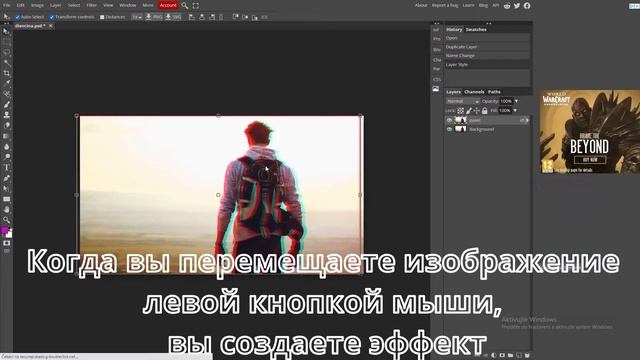Select the Path Select tool

[x=6, y=189]
